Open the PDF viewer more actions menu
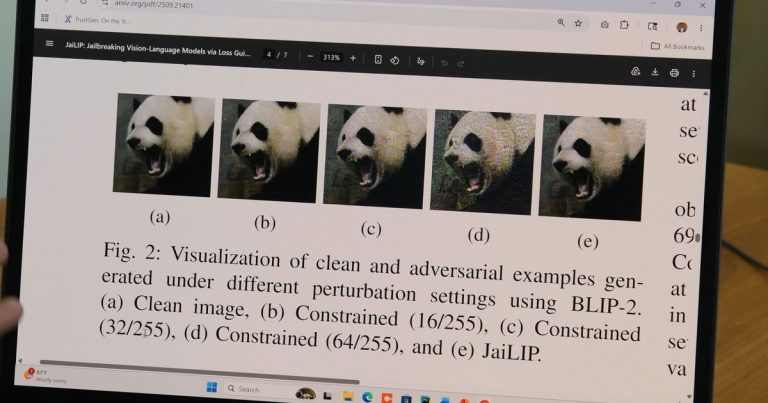Screen dimensions: 768x403 click(694, 73)
